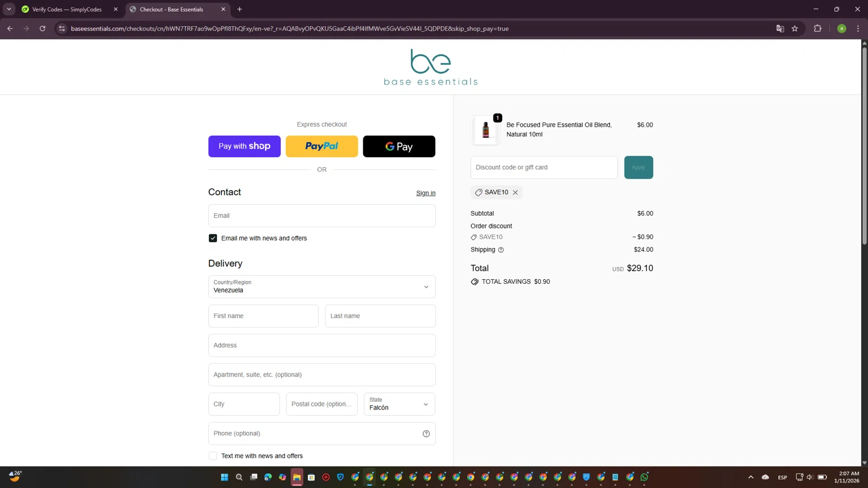Screen dimensions: 868x488
Task: Focus the First name field
Action: click(x=263, y=316)
